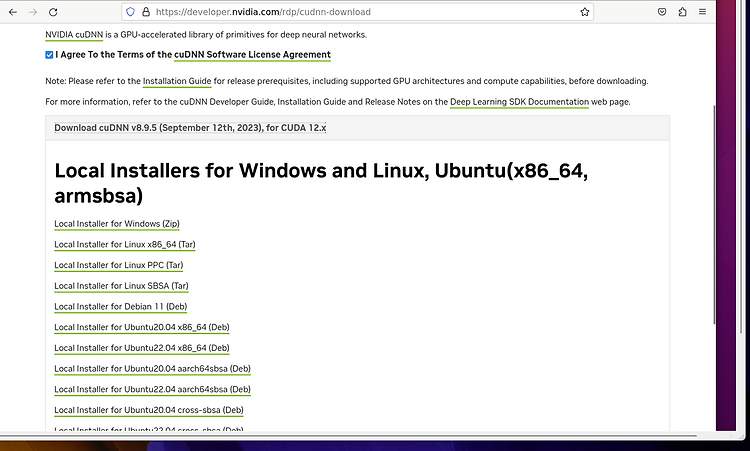
Task: Uncheck the I Agree to Terms checkbox
Action: [x=49, y=55]
